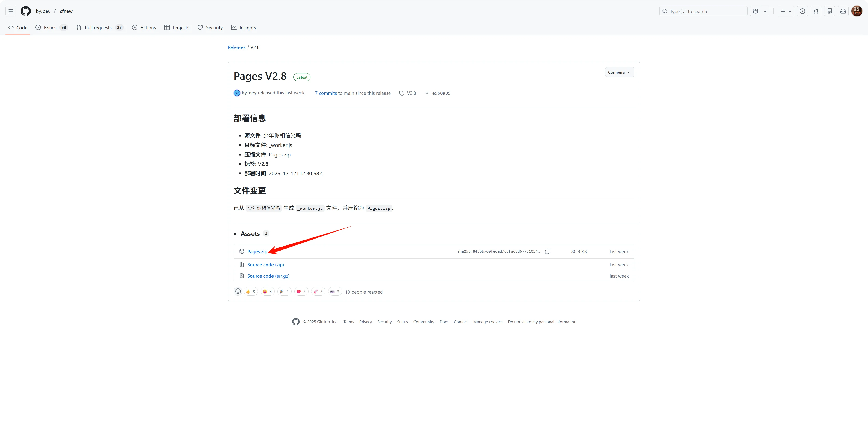Collapse the Assets section
The image size is (868, 442).
click(x=235, y=234)
